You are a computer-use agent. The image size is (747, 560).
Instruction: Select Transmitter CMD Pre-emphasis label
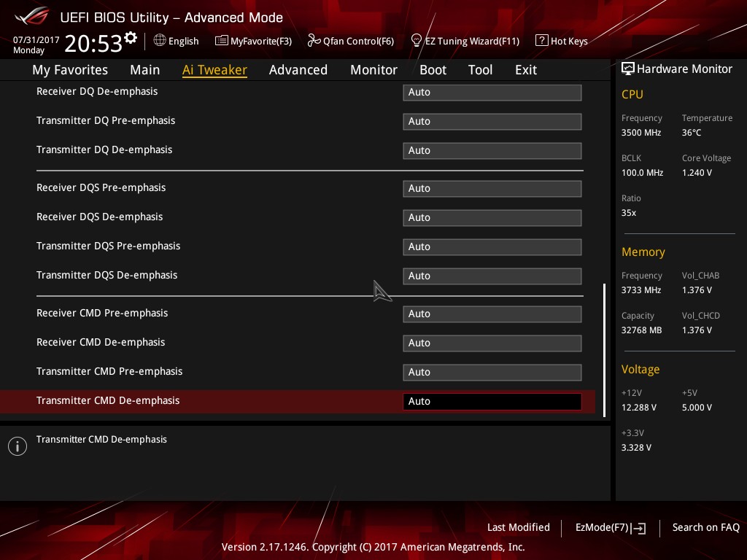tap(109, 371)
